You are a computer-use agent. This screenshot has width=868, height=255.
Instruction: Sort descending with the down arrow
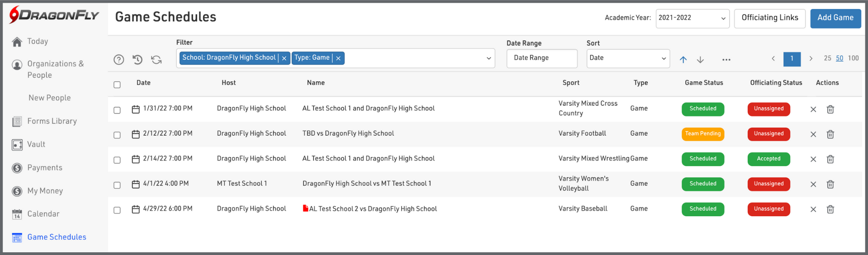pos(700,60)
